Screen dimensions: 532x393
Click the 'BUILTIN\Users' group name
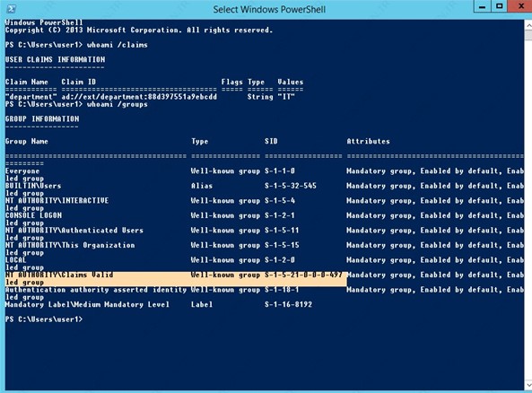(x=33, y=186)
